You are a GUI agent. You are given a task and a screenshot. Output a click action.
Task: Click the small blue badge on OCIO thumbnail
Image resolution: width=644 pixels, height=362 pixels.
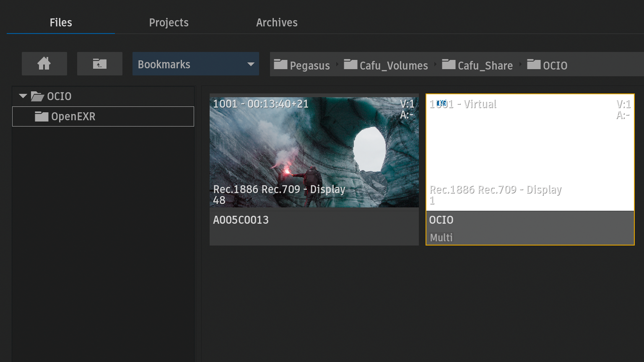tap(441, 103)
